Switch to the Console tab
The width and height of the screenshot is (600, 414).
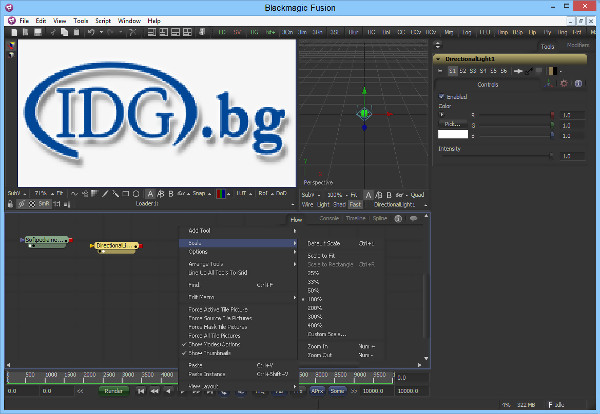pos(329,218)
